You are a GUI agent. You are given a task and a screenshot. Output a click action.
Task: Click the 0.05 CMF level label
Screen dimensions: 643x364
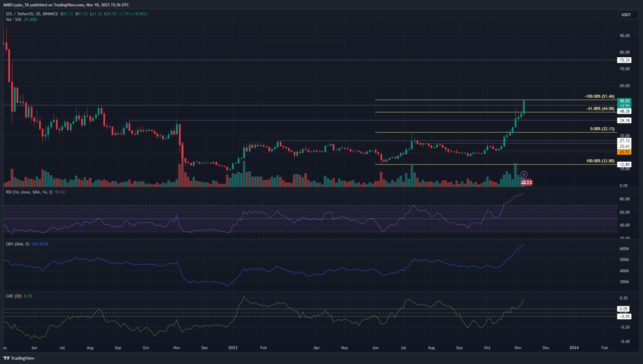(623, 309)
